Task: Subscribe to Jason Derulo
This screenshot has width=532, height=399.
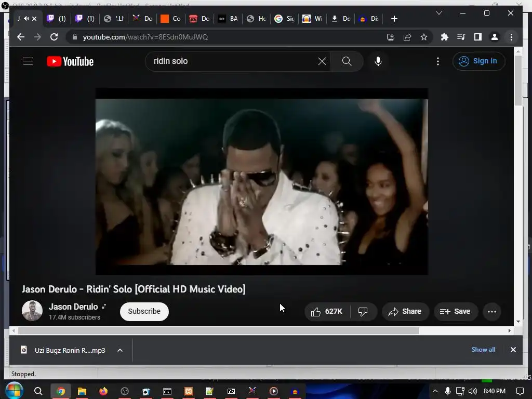Action: pos(144,311)
